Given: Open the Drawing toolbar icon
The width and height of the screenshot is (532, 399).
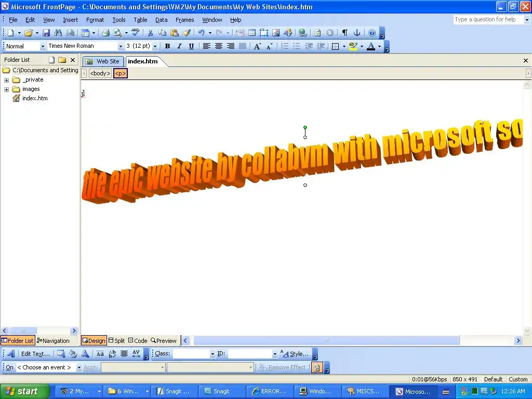Looking at the screenshot, I should [288, 33].
